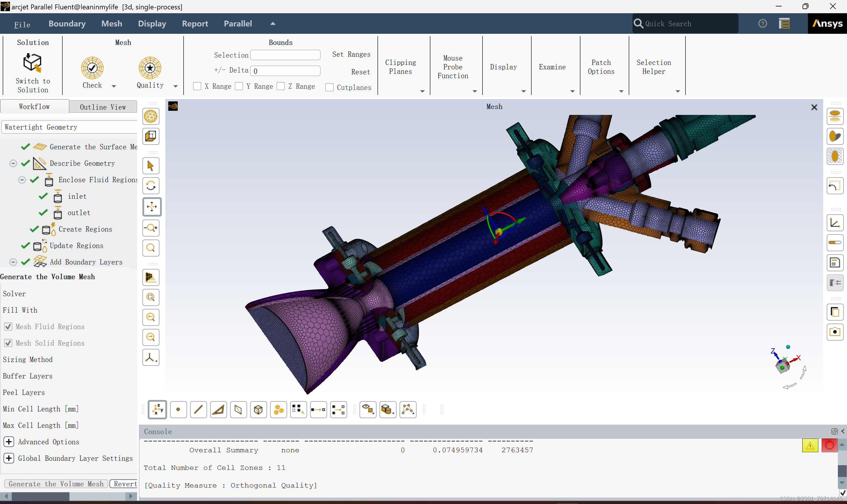Enable the X Range checkbox

pyautogui.click(x=197, y=86)
